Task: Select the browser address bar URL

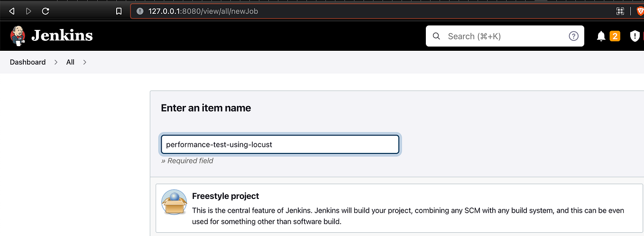Action: 203,11
